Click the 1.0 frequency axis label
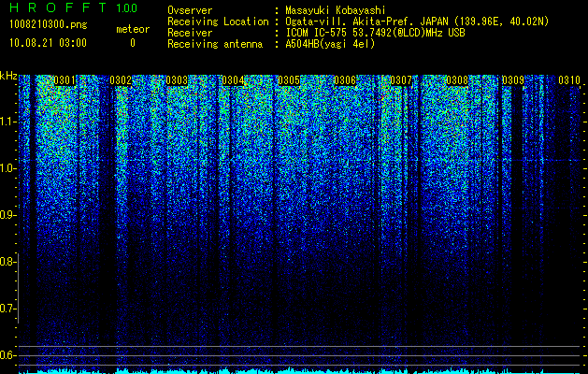 (7, 168)
